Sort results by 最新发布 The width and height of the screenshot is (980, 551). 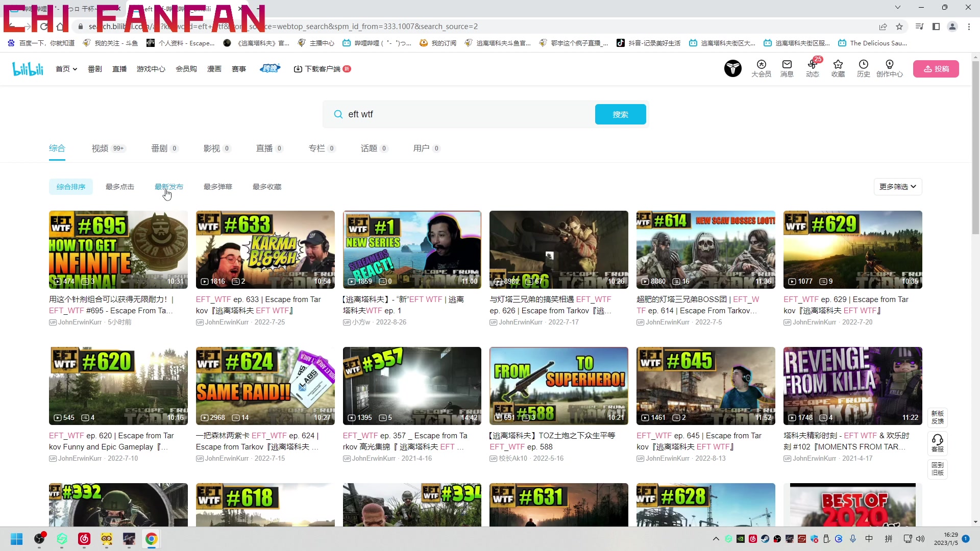(x=169, y=187)
